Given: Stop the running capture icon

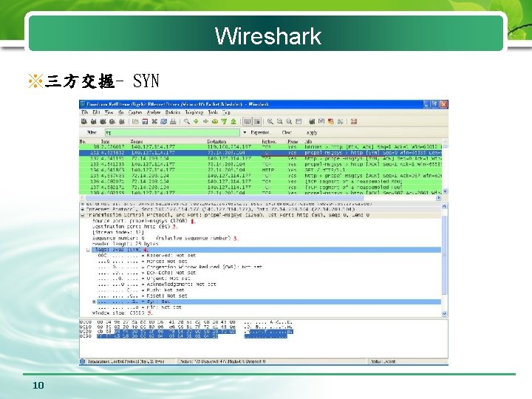Looking at the screenshot, I should 112,121.
